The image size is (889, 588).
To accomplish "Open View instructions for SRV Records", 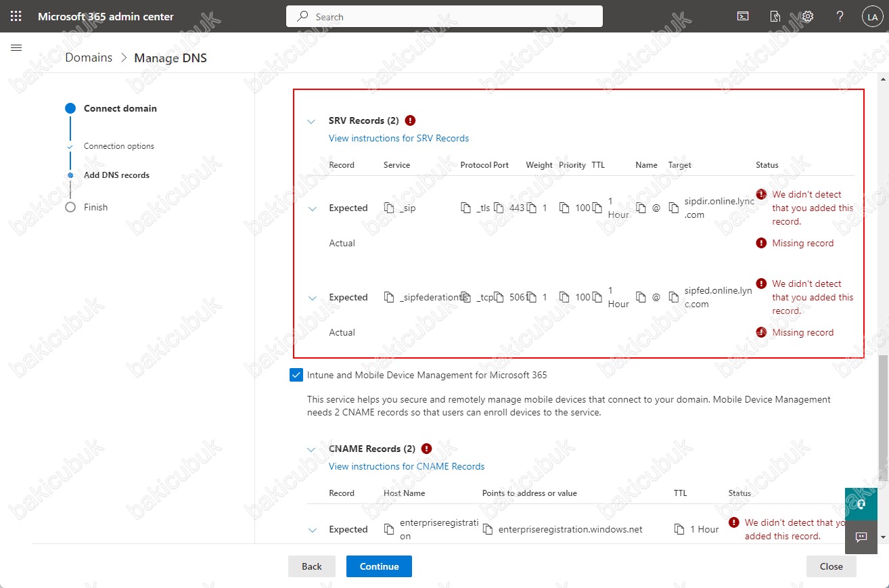I will coord(398,138).
